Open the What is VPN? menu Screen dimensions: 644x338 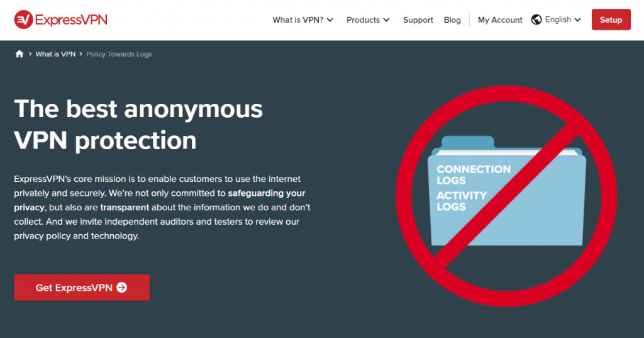click(x=303, y=20)
